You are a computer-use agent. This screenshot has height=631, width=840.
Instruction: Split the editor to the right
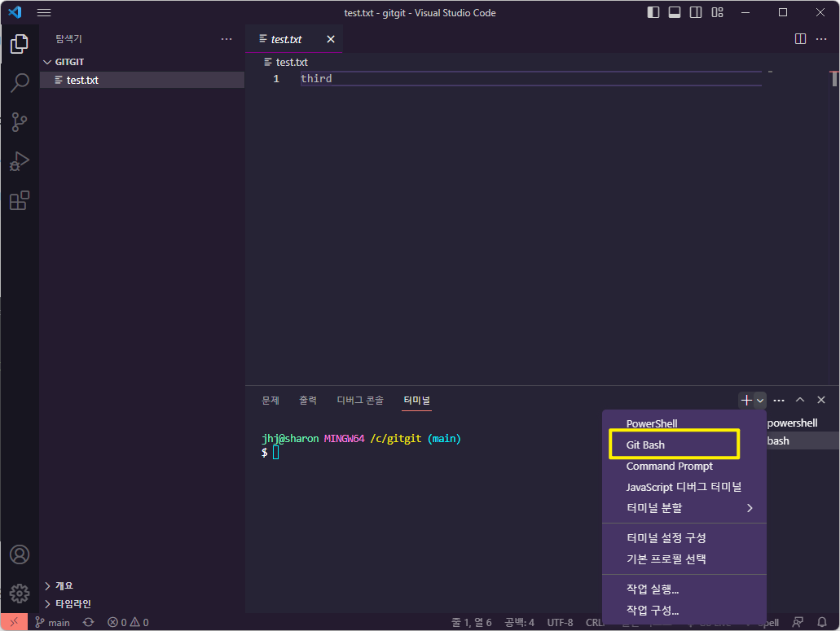point(800,39)
